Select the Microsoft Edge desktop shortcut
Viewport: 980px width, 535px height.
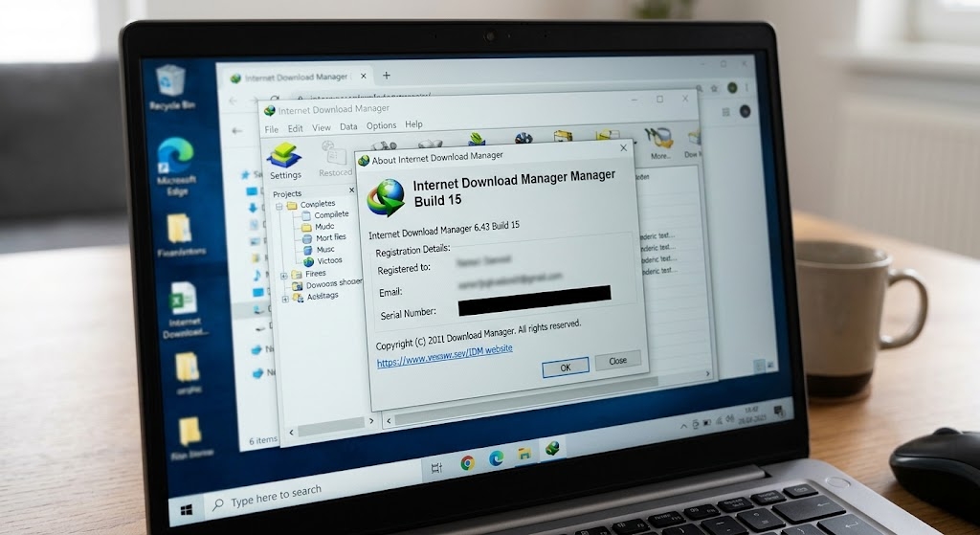point(176,167)
